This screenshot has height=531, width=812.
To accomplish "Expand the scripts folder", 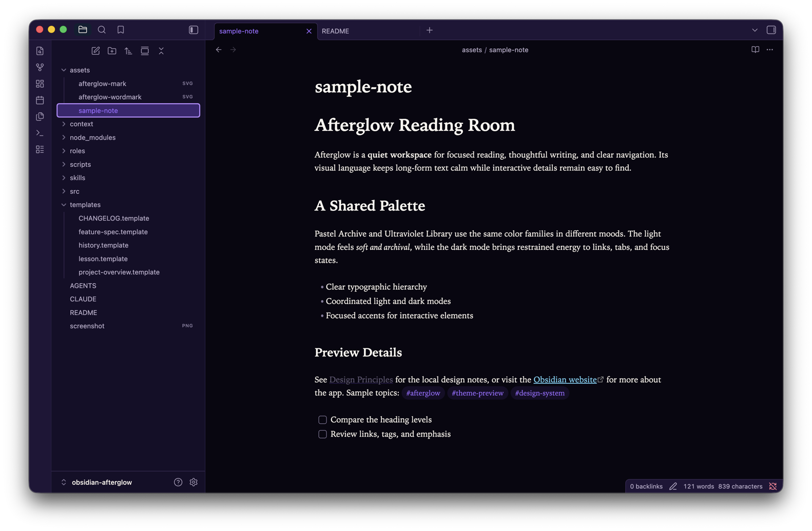I will coord(128,164).
